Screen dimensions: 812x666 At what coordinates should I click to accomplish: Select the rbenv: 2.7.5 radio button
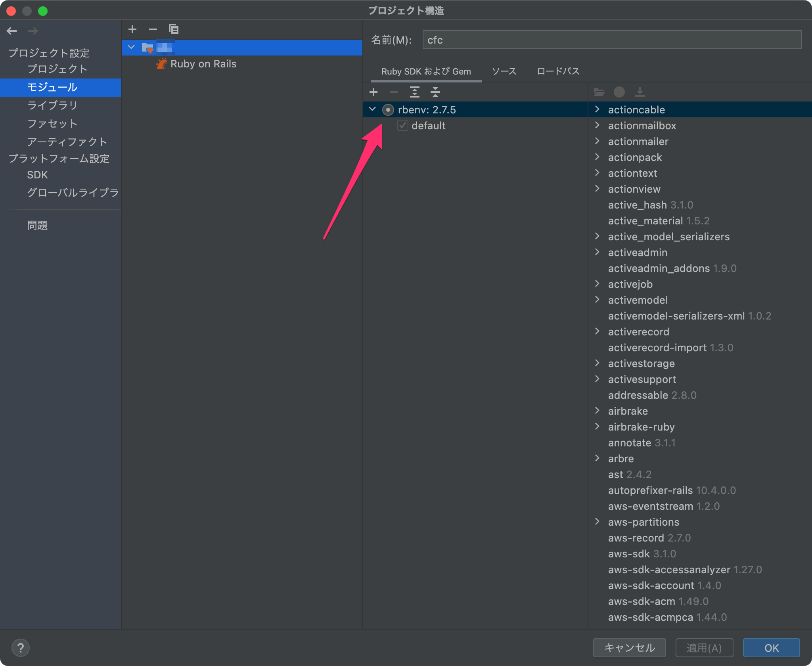388,110
